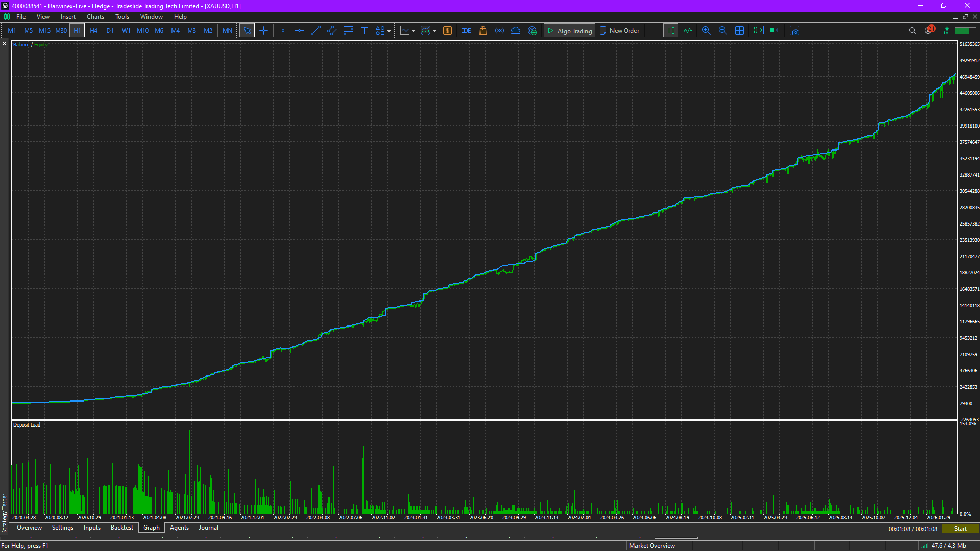Select the trendline drawing tool
Screen dimensions: 980x551
(315, 31)
